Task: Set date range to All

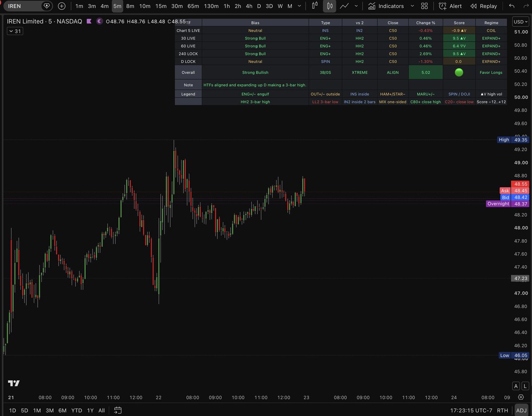Action: [102, 410]
